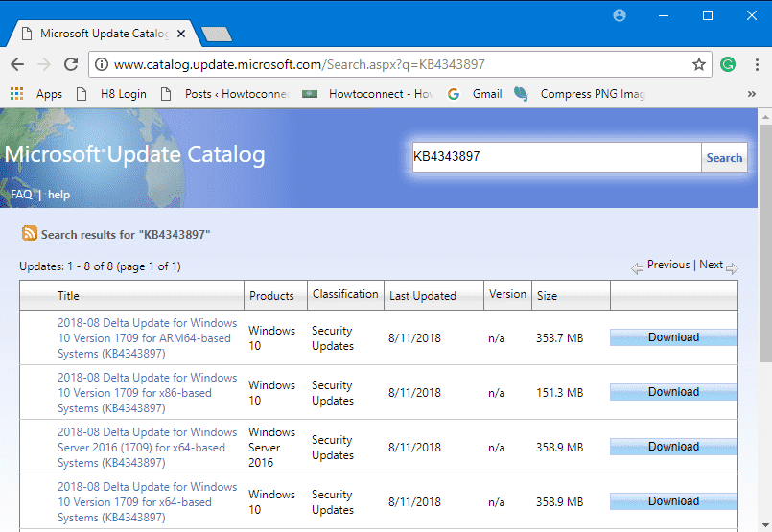Subscribe via the RSS feed icon
The width and height of the screenshot is (772, 532).
[x=29, y=233]
